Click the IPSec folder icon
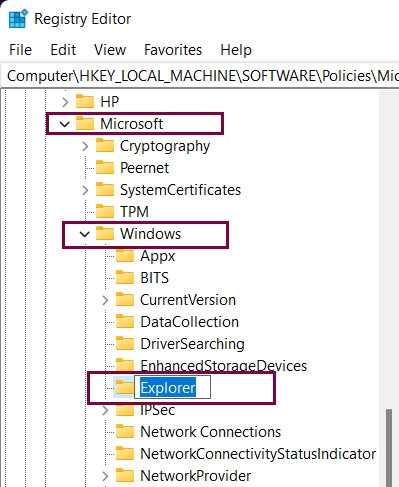The height and width of the screenshot is (487, 399). [125, 410]
